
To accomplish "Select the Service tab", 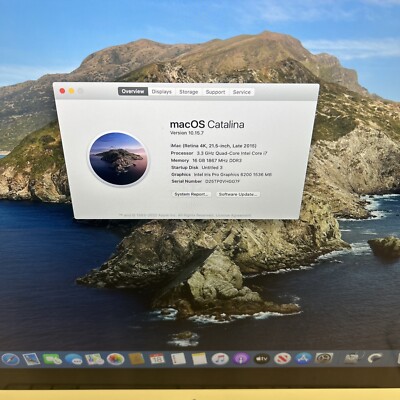I will tap(242, 92).
